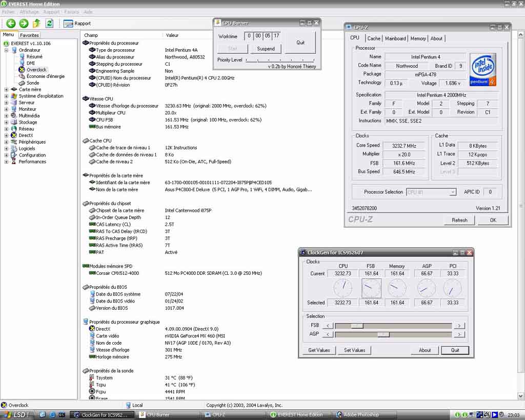Select the Menu tab in EVEREST sidebar
This screenshot has height=420, width=525.
(8, 35)
